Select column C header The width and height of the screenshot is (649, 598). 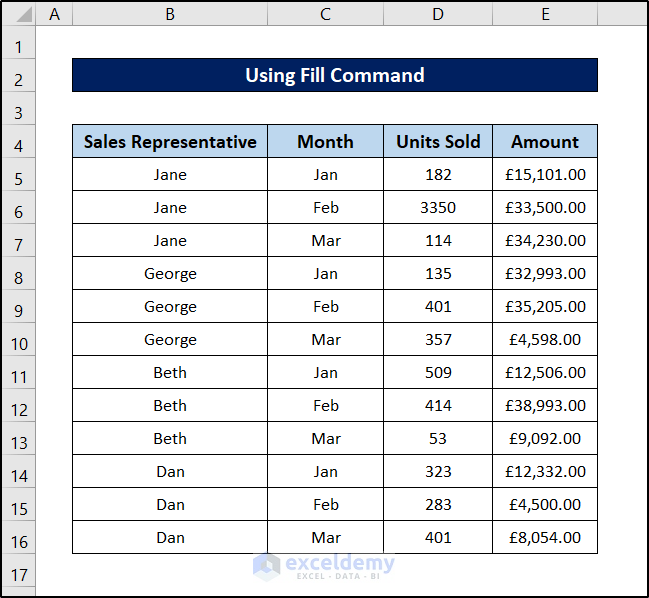(325, 14)
